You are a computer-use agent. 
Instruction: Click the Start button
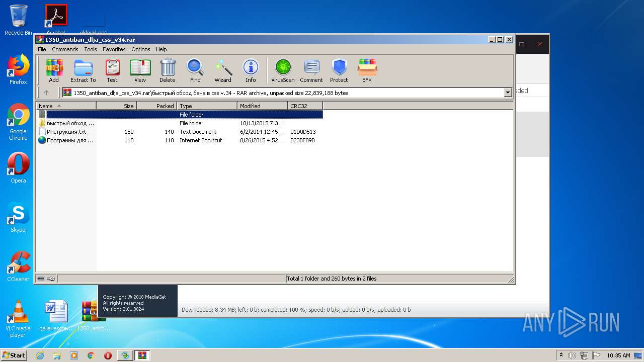(x=14, y=355)
